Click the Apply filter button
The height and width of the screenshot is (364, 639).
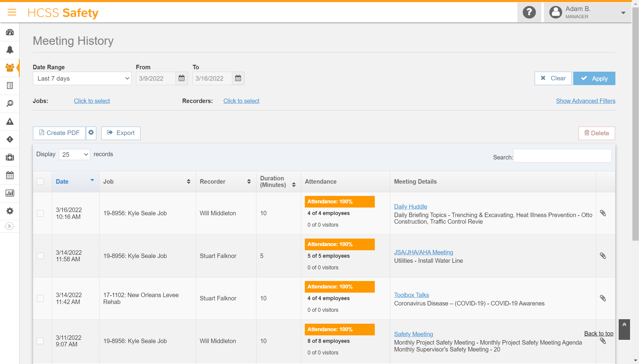click(x=594, y=79)
